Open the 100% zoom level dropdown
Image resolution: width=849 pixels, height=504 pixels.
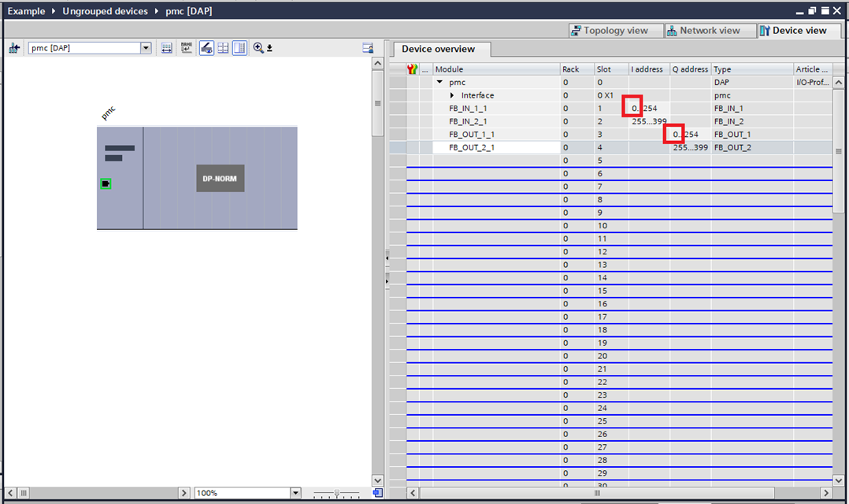tap(295, 493)
